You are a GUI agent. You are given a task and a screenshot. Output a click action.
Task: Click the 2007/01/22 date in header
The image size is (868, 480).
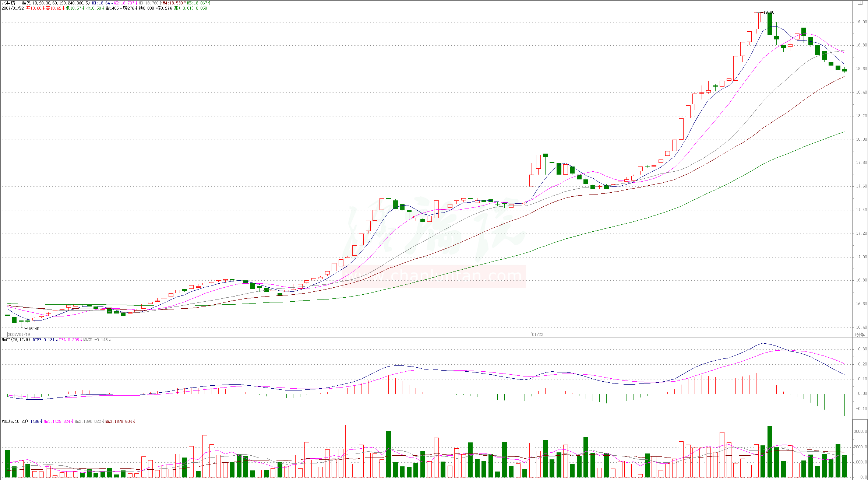coord(13,8)
